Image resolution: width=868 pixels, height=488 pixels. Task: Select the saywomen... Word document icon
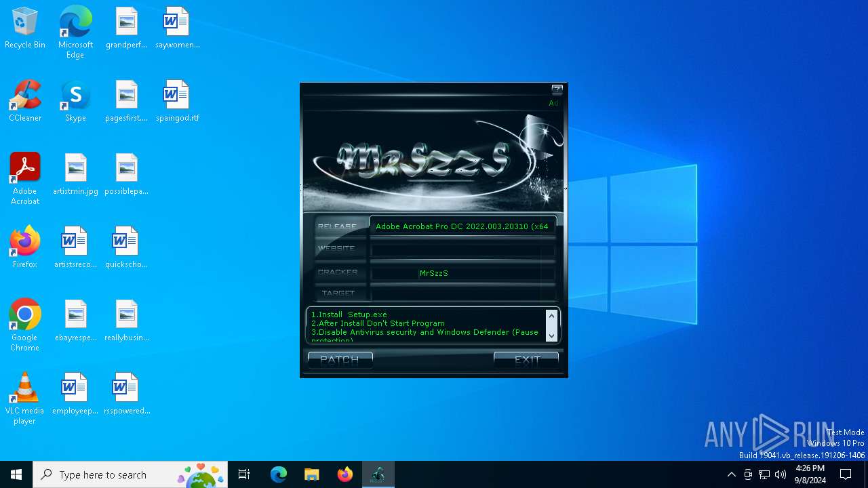click(177, 28)
